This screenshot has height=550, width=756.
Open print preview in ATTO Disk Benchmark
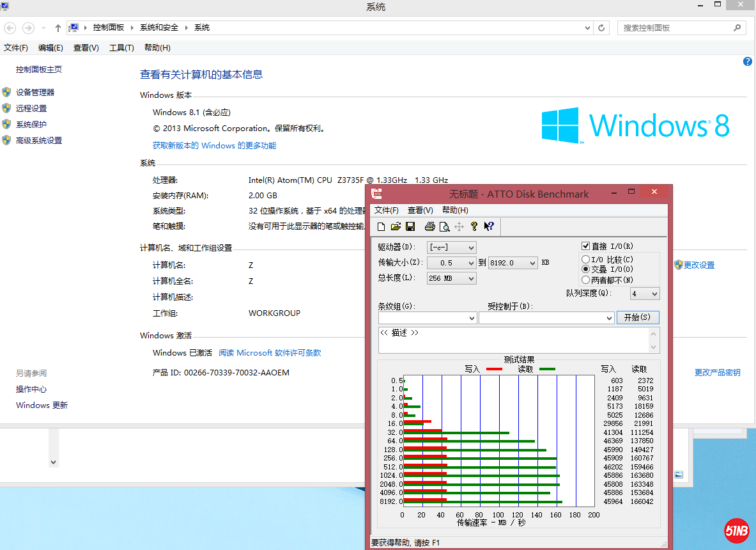click(444, 226)
